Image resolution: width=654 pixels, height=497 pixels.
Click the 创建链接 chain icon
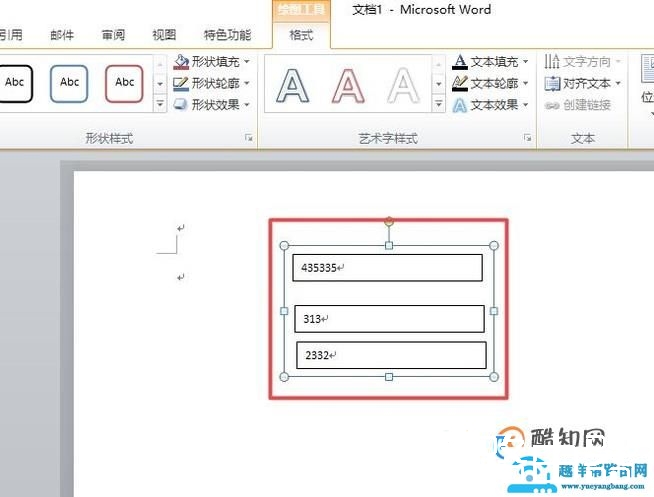[x=552, y=105]
